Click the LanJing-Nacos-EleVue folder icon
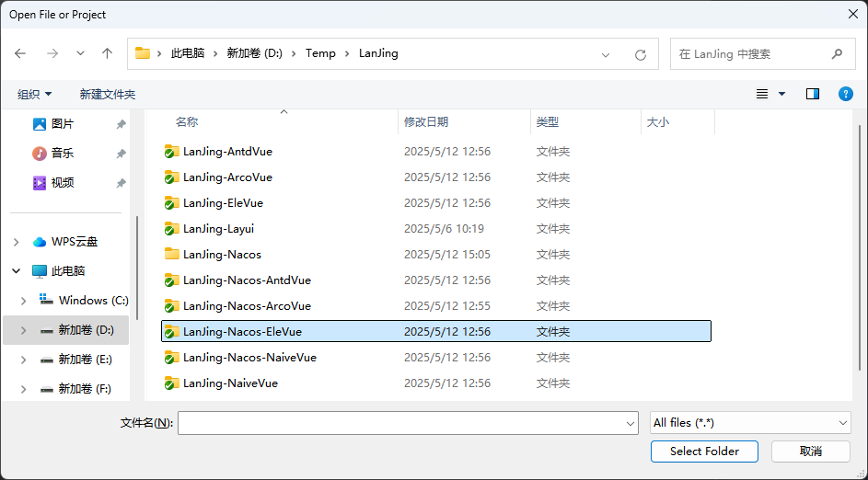868x480 pixels. coord(171,332)
